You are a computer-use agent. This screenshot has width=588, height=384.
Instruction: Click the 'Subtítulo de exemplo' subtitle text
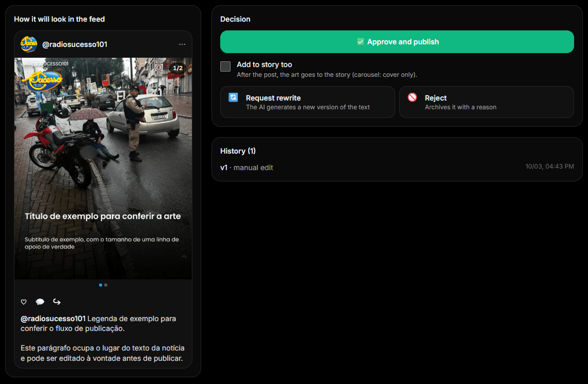[102, 243]
